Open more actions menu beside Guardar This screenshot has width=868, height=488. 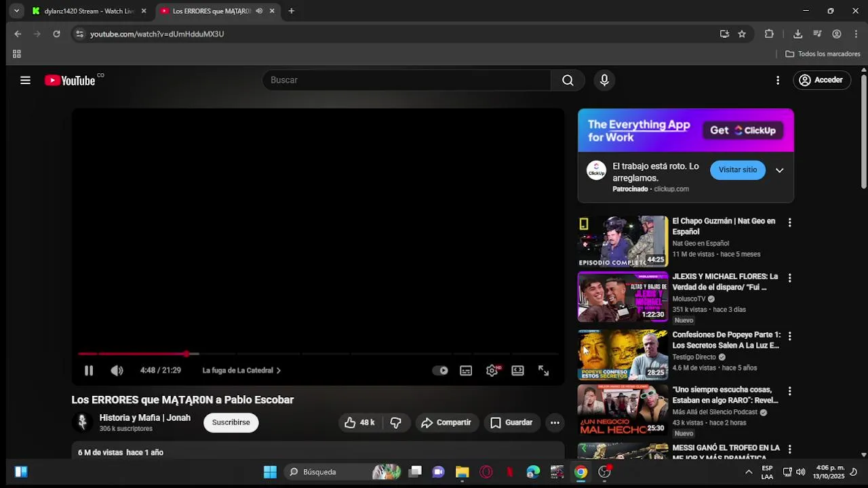click(555, 422)
